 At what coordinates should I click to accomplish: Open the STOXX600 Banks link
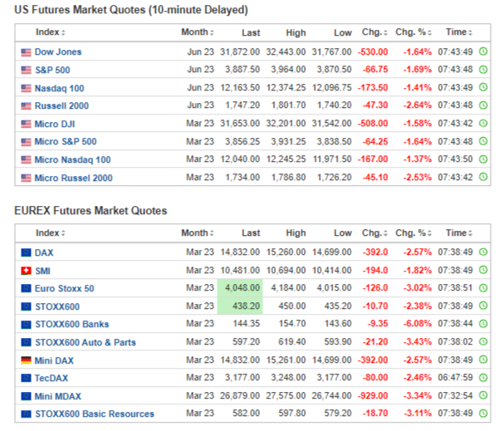pyautogui.click(x=72, y=324)
